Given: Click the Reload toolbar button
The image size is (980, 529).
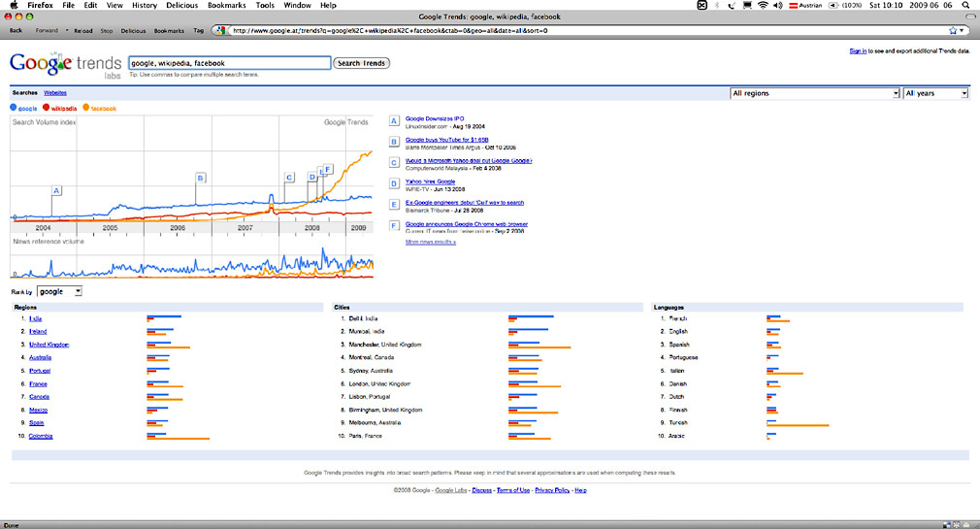Looking at the screenshot, I should tap(83, 31).
